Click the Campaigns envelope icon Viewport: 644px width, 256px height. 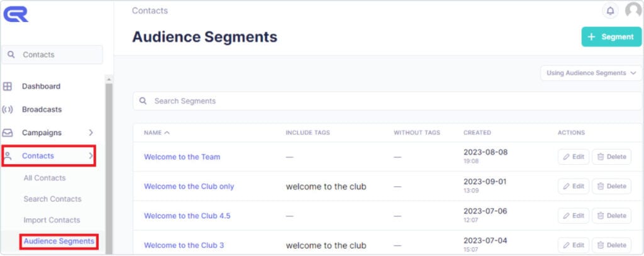point(8,133)
